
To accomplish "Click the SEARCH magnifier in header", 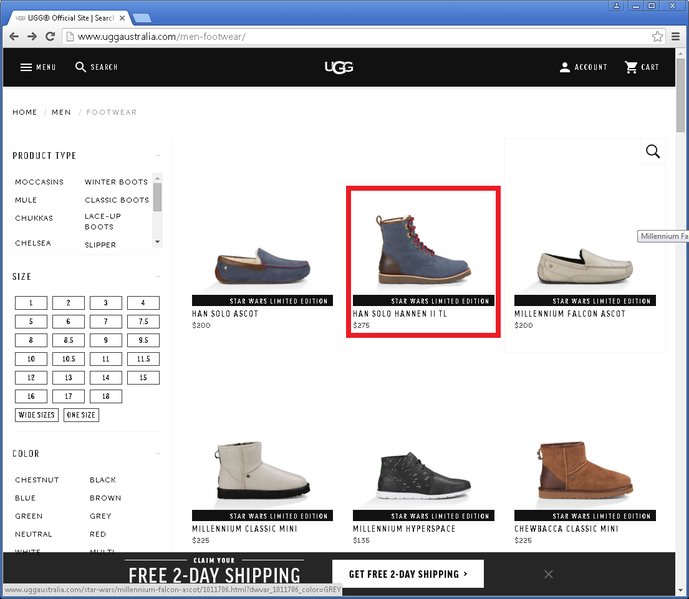I will tap(80, 67).
